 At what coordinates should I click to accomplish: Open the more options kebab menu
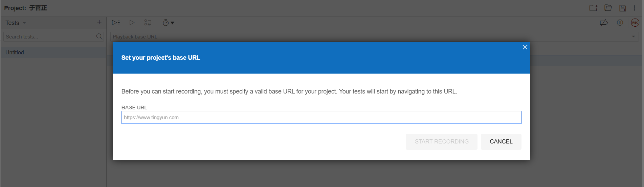click(x=635, y=8)
